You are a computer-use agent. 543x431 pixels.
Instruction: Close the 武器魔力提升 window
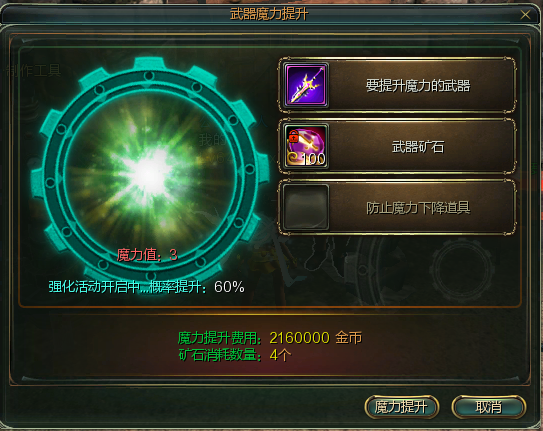(526, 15)
